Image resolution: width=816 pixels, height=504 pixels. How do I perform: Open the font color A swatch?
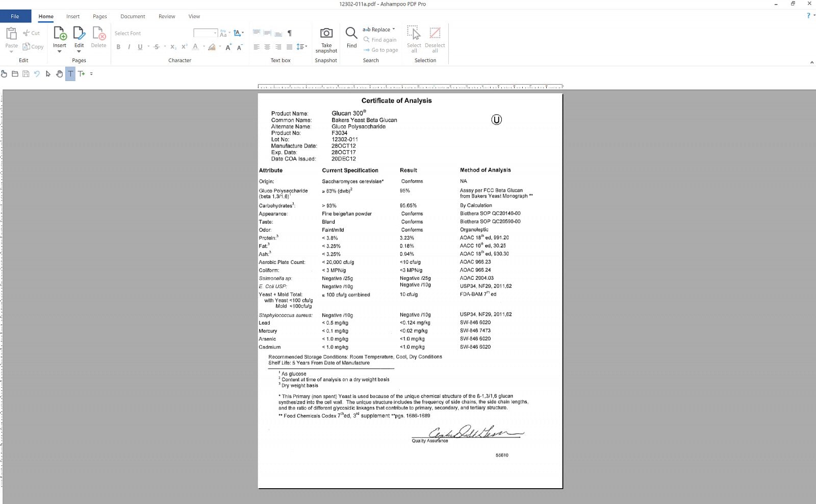(195, 47)
